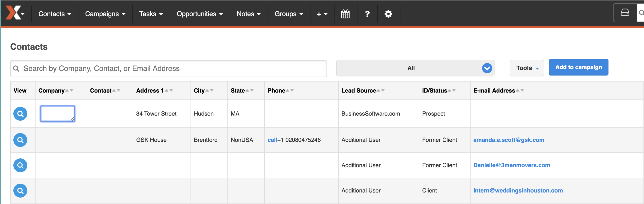
Task: Open the Campaigns menu
Action: pyautogui.click(x=105, y=14)
